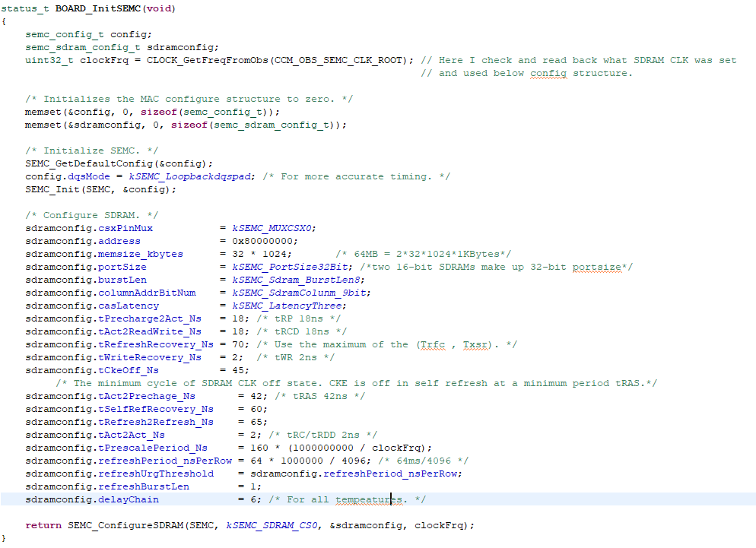This screenshot has height=548, width=756.
Task: Navigate to the casLatency field
Action: click(x=128, y=306)
